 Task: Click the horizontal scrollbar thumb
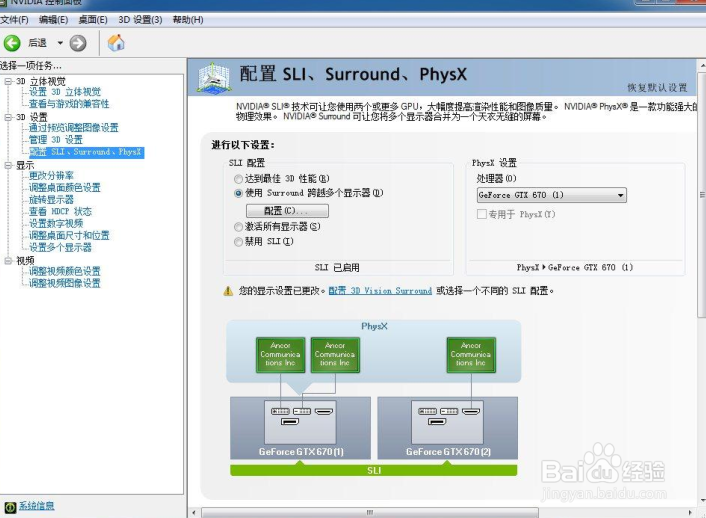(x=370, y=513)
